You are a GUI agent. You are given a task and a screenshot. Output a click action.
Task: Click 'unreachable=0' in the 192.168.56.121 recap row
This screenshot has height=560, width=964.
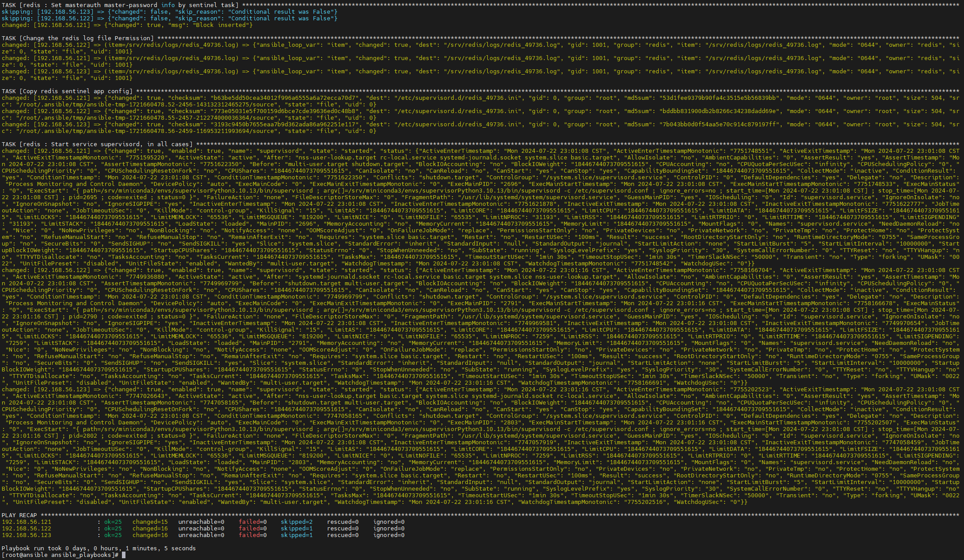tap(201, 522)
